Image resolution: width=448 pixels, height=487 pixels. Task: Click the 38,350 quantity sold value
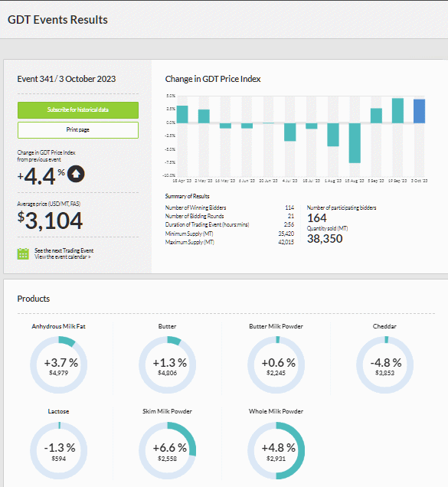[x=325, y=239]
